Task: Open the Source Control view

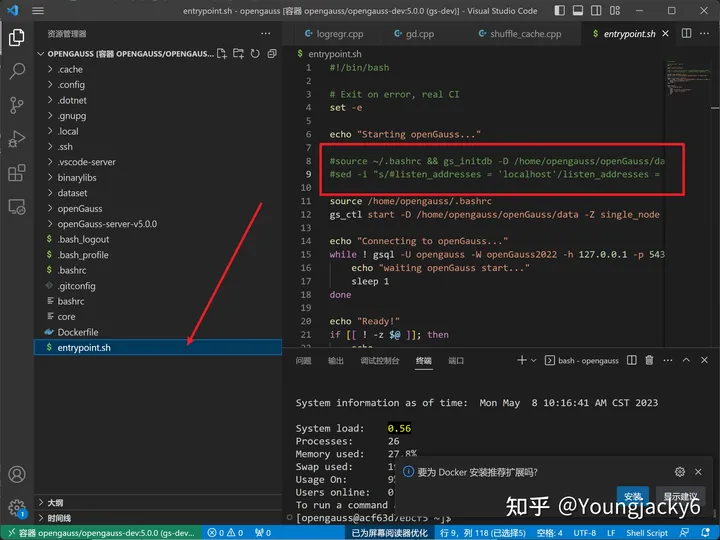Action: pyautogui.click(x=17, y=105)
